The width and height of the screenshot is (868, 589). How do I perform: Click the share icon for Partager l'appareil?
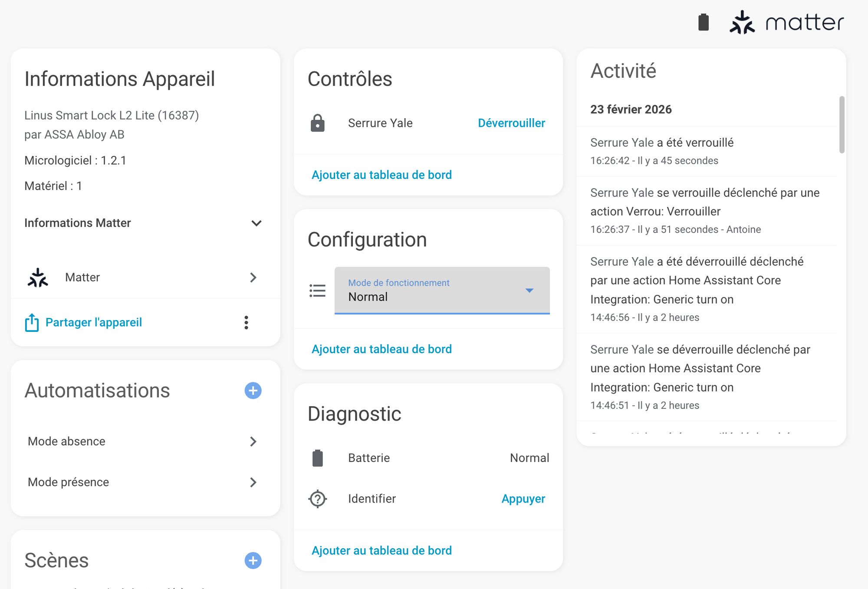pos(32,322)
